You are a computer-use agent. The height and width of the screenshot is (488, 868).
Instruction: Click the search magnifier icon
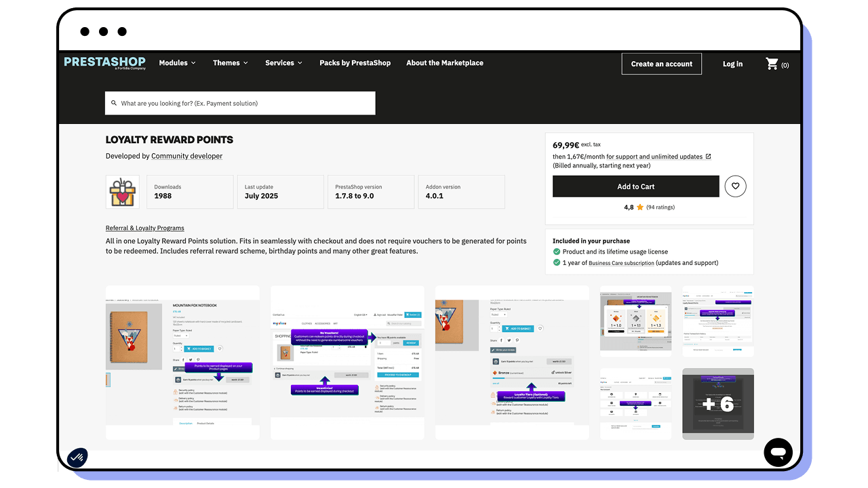point(114,104)
